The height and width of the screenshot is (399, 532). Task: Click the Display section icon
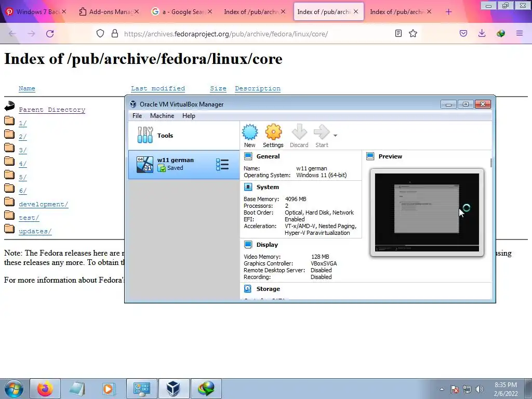(x=248, y=245)
